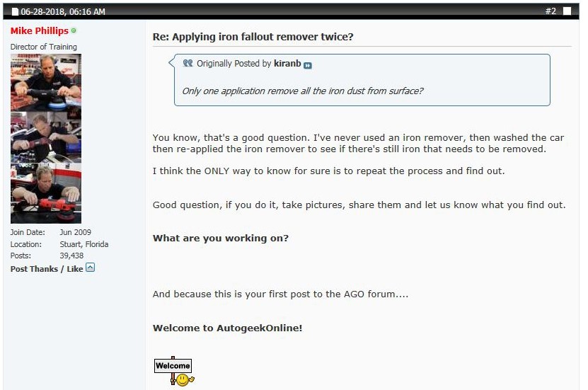Click the post title about iron fallout remover
Screen dimensions: 588x390
point(253,37)
